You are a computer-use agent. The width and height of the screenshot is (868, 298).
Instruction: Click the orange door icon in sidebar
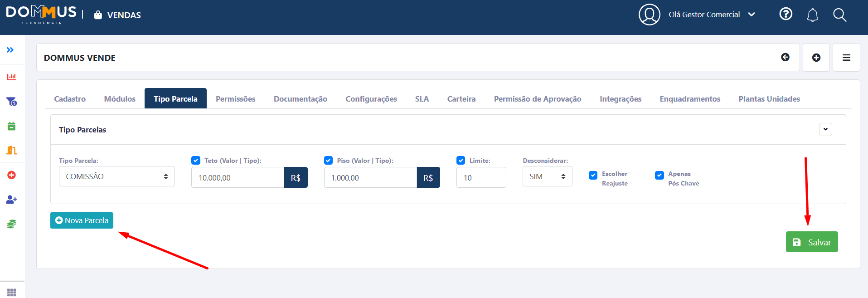[x=11, y=150]
